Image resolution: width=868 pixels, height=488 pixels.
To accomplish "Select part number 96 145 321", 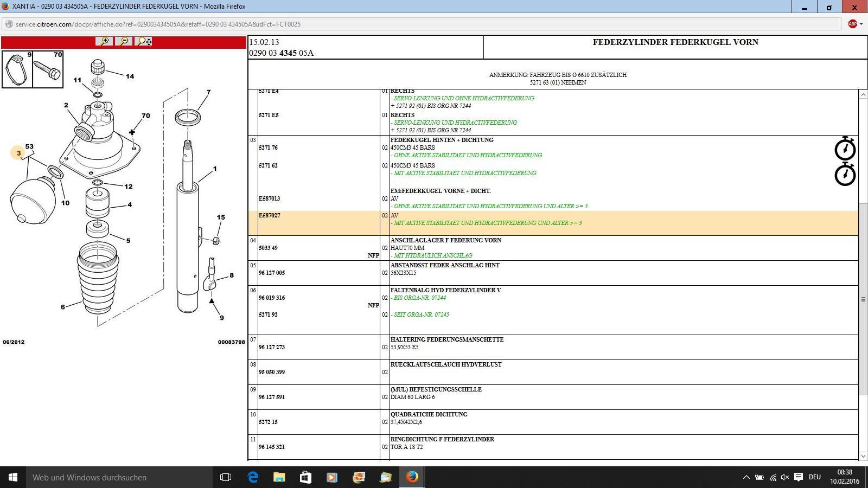I will [x=272, y=447].
